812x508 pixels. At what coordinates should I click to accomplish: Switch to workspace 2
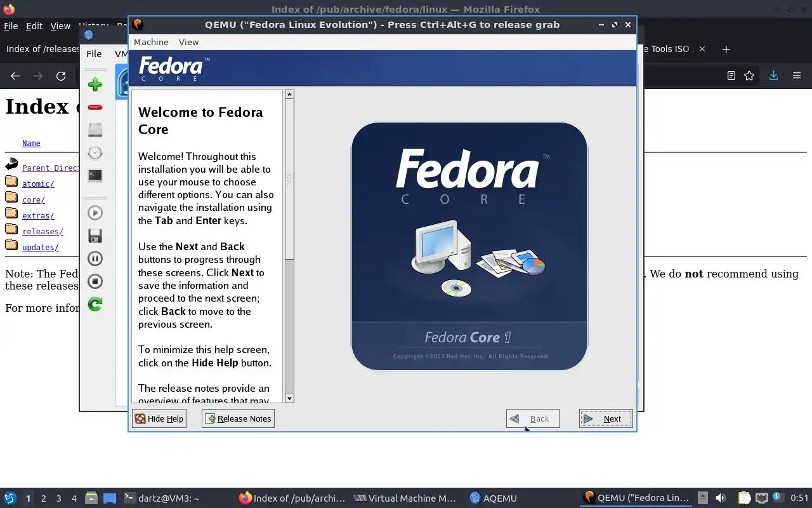(43, 498)
